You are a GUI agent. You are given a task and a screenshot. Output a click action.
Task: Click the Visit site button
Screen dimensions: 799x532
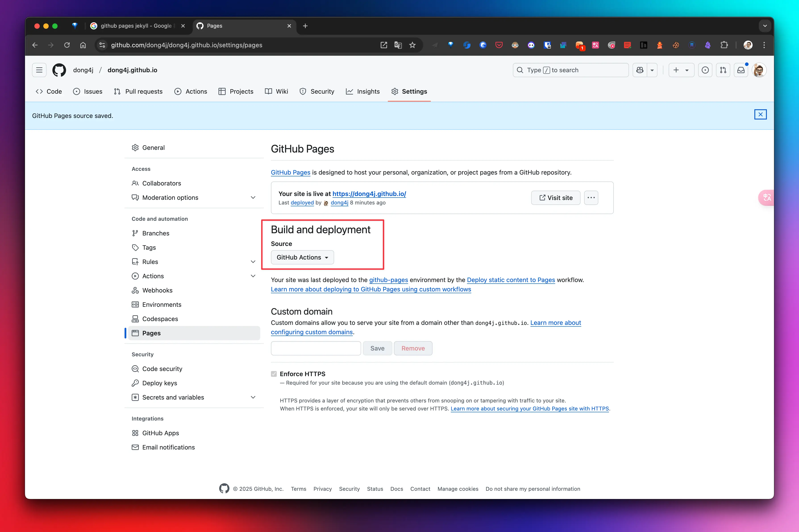coord(556,198)
